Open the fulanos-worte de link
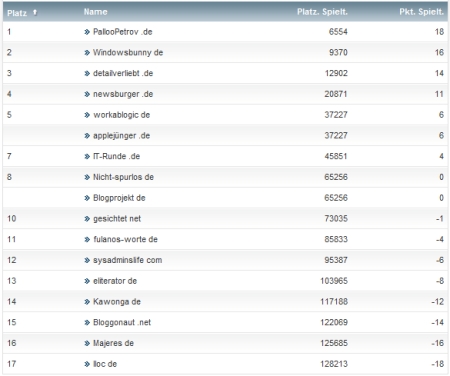The width and height of the screenshot is (450, 376). [x=125, y=239]
